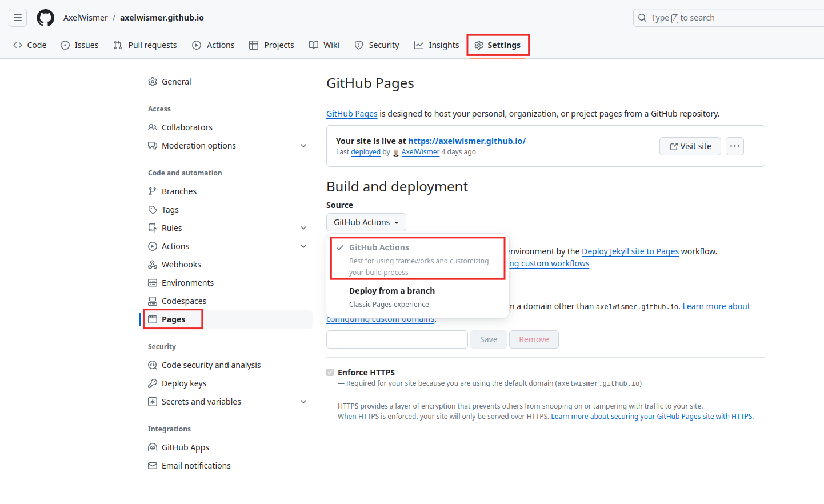The height and width of the screenshot is (504, 824).
Task: Open Deploy Jekyll site to Pages link
Action: 630,251
